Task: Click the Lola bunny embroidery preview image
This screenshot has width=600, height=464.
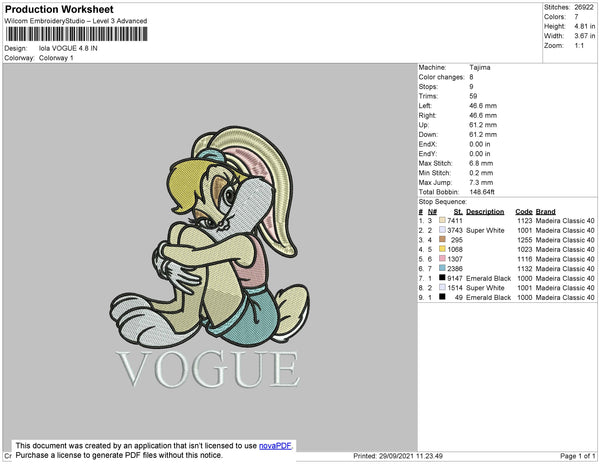Action: click(x=210, y=236)
